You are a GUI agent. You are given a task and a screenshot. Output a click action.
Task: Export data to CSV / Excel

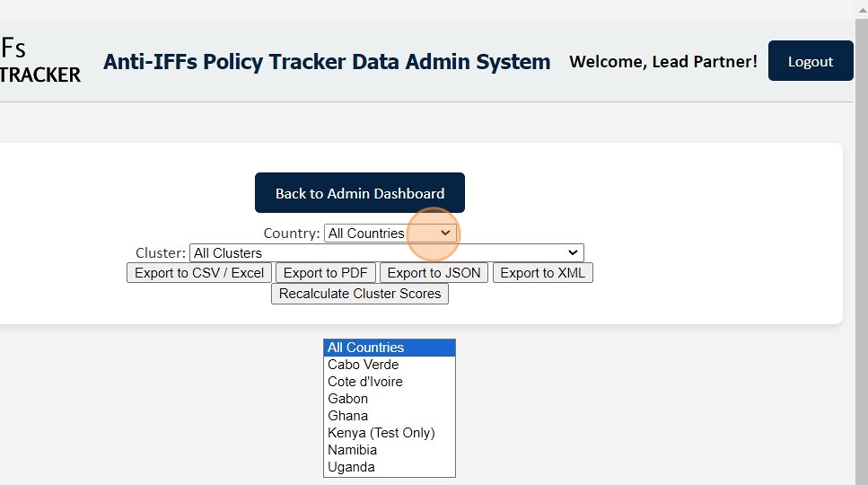199,273
